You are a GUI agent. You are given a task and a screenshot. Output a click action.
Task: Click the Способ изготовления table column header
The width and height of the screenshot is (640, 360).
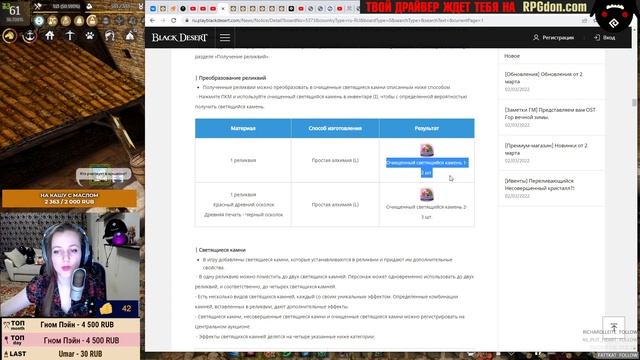tap(335, 128)
